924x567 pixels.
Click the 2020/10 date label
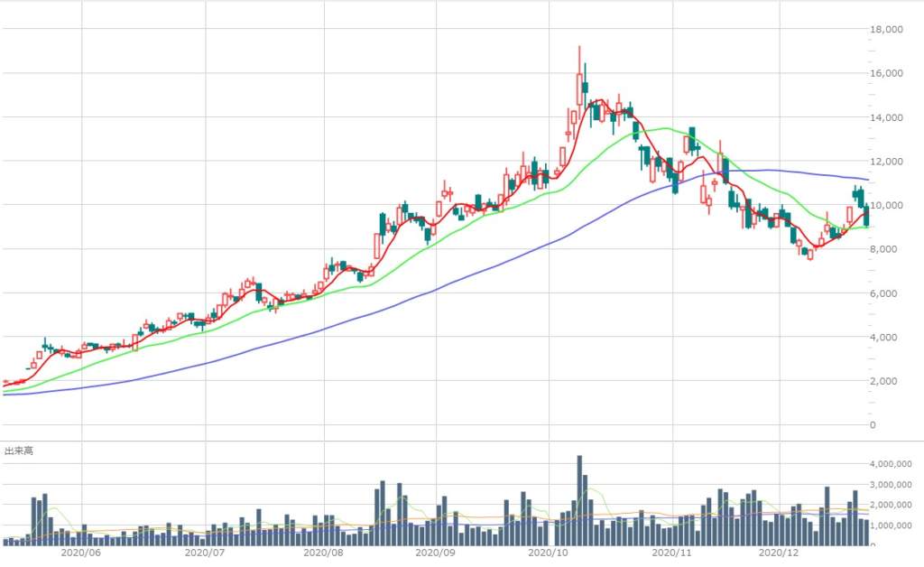[548, 553]
